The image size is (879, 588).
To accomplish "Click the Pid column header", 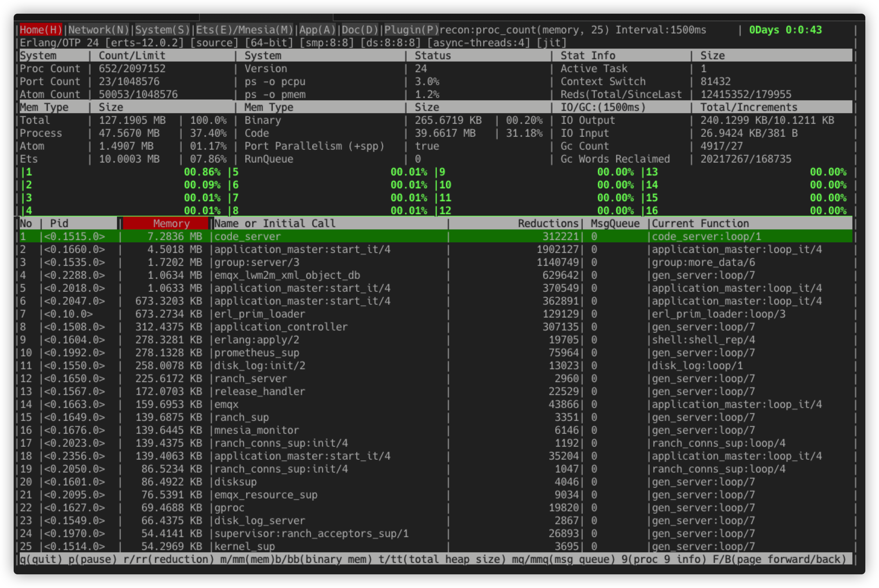I will pos(59,223).
